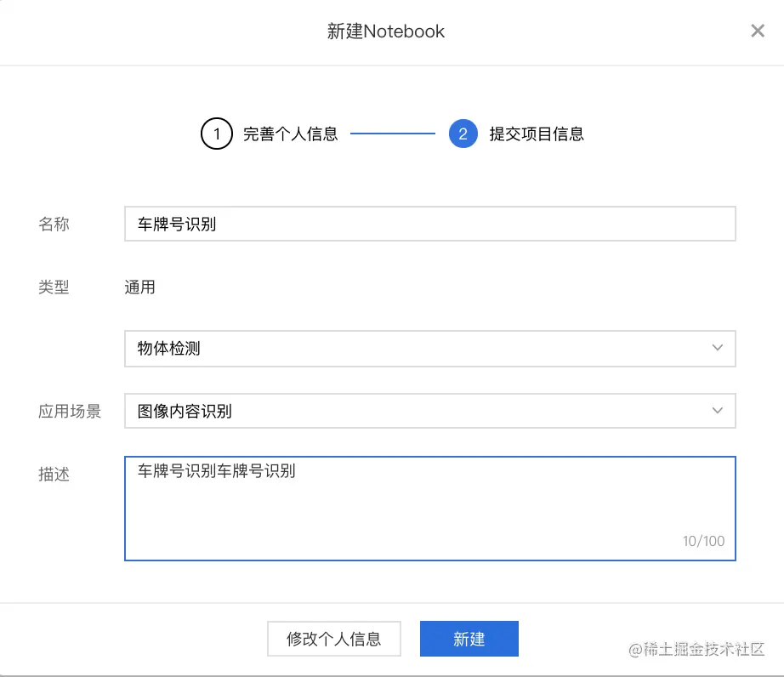Click the 名称 input containing 车牌号识别
Viewport: 784px width, 677px height.
(429, 224)
